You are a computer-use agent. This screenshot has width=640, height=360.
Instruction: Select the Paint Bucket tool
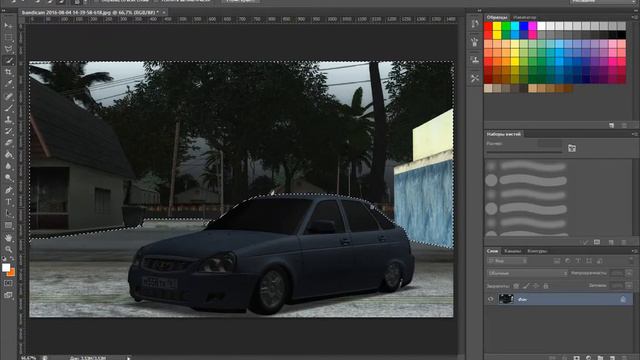(8, 155)
